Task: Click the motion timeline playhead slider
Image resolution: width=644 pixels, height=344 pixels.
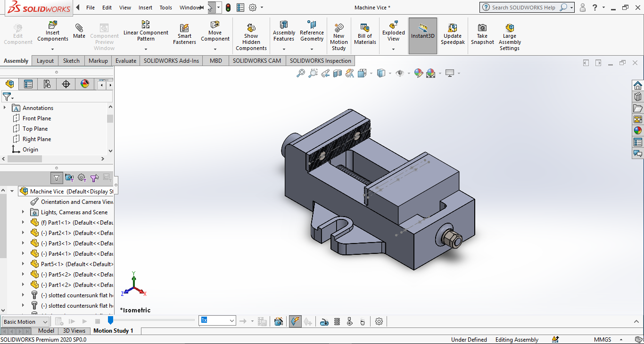Action: [110, 320]
